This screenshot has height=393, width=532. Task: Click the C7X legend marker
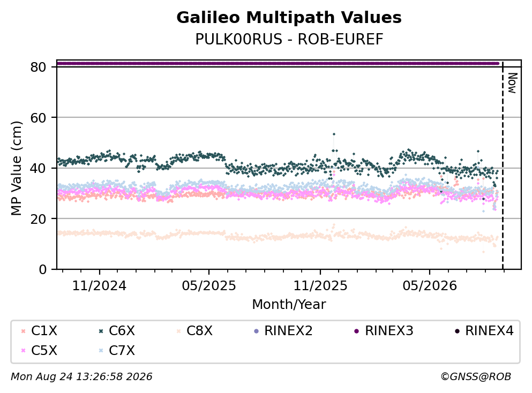(x=101, y=351)
